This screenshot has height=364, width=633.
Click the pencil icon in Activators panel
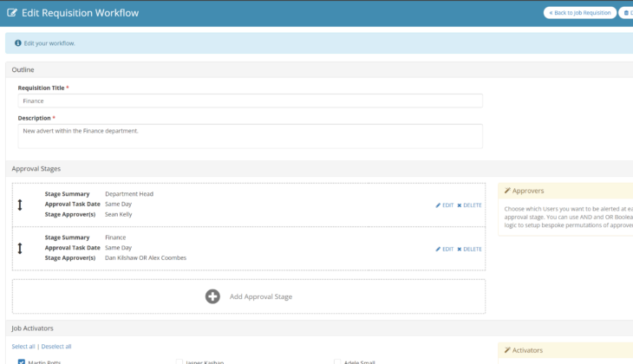[507, 350]
